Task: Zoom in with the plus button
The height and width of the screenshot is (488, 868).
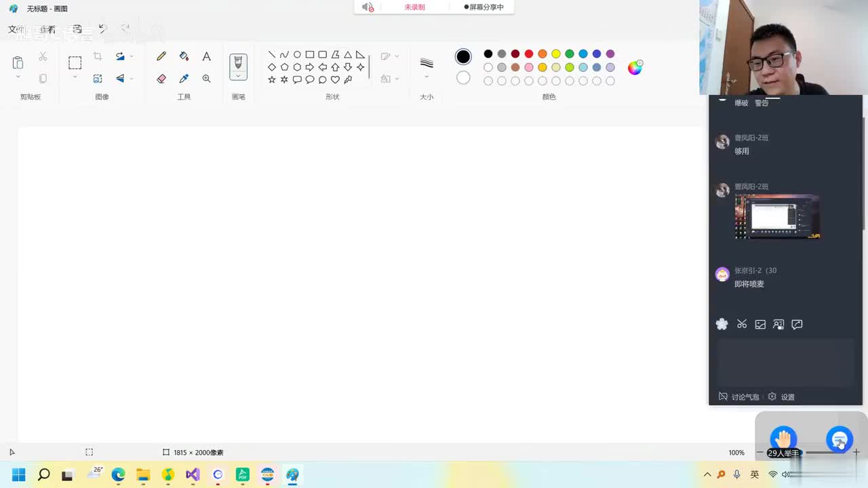Action: (856, 452)
